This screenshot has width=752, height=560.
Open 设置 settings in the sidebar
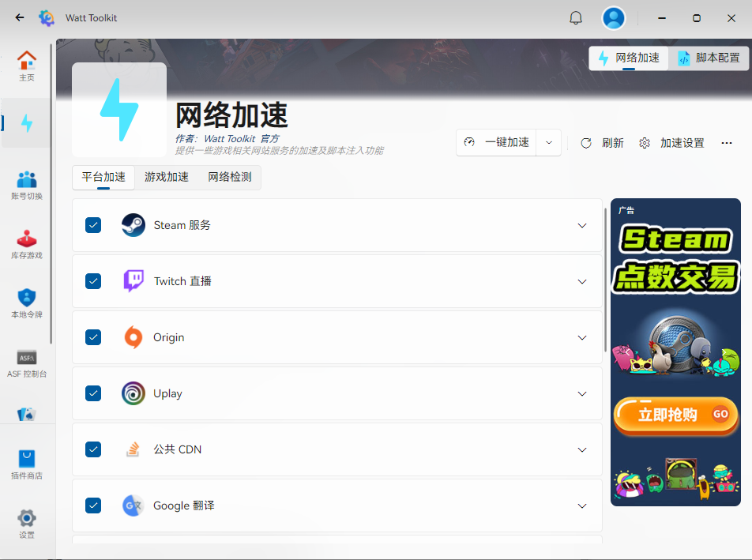tap(27, 524)
